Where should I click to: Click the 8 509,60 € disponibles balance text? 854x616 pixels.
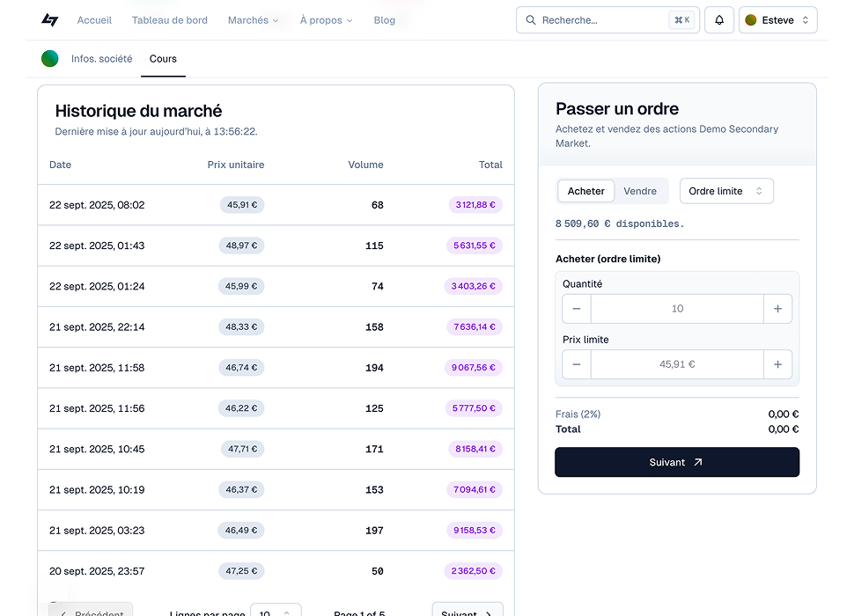pyautogui.click(x=619, y=224)
